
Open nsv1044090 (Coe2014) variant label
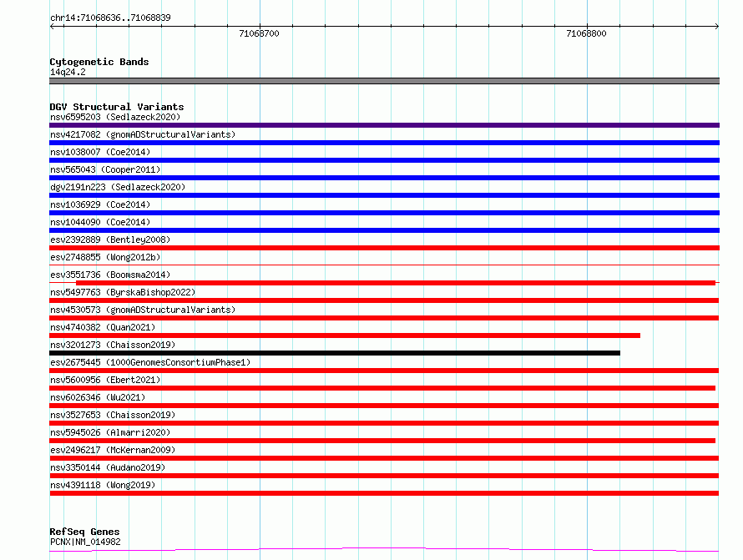(100, 222)
